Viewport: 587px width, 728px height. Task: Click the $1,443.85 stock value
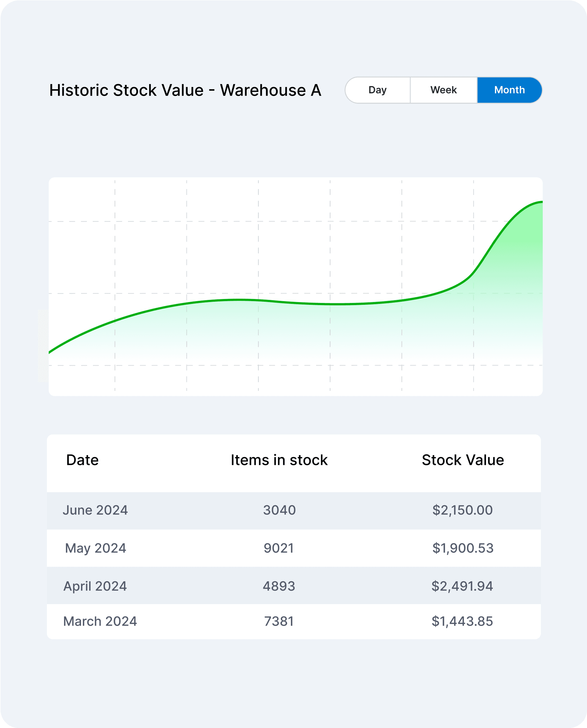[462, 621]
